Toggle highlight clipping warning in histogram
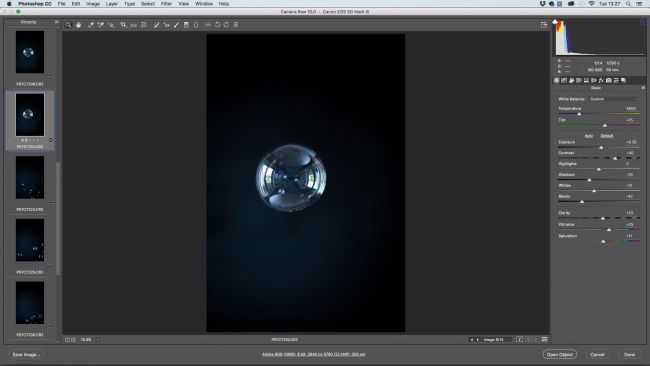 (x=643, y=22)
